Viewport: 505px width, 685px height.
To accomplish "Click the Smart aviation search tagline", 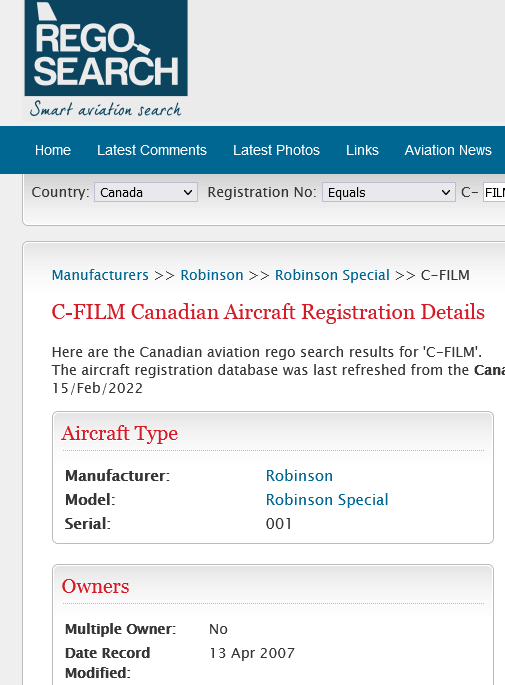I will [x=105, y=109].
